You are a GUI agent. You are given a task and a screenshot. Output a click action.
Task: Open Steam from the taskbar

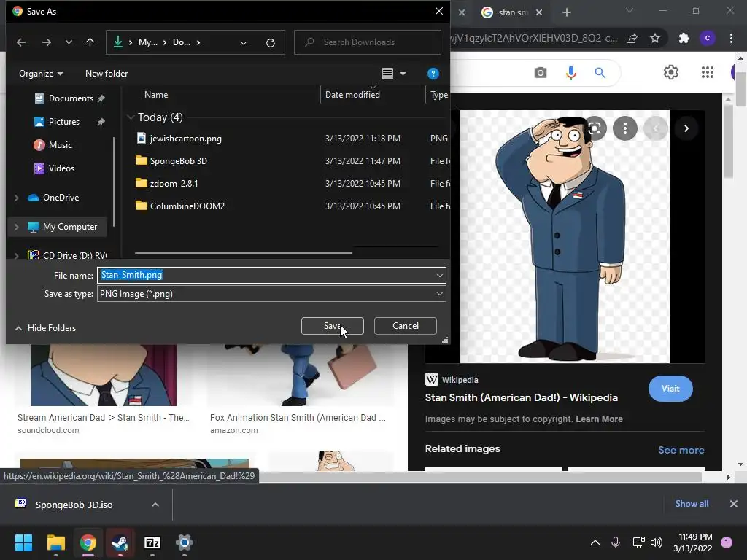tap(120, 542)
